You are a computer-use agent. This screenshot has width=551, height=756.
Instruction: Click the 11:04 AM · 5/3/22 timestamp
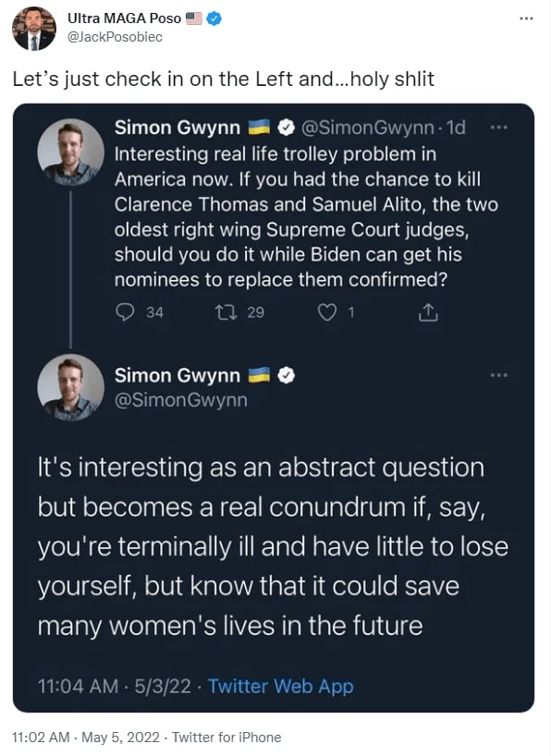click(x=115, y=686)
